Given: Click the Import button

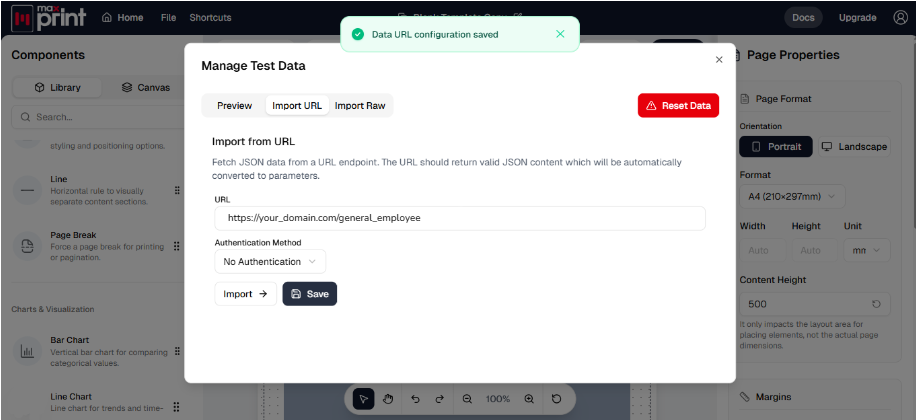Looking at the screenshot, I should pos(245,294).
